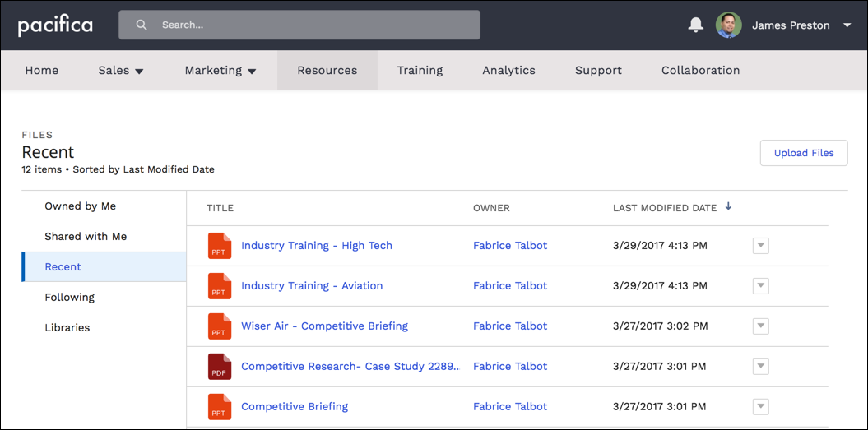Viewport: 868px width, 430px height.
Task: Click the PPT icon beside Wiser Air briefing
Action: coord(219,326)
